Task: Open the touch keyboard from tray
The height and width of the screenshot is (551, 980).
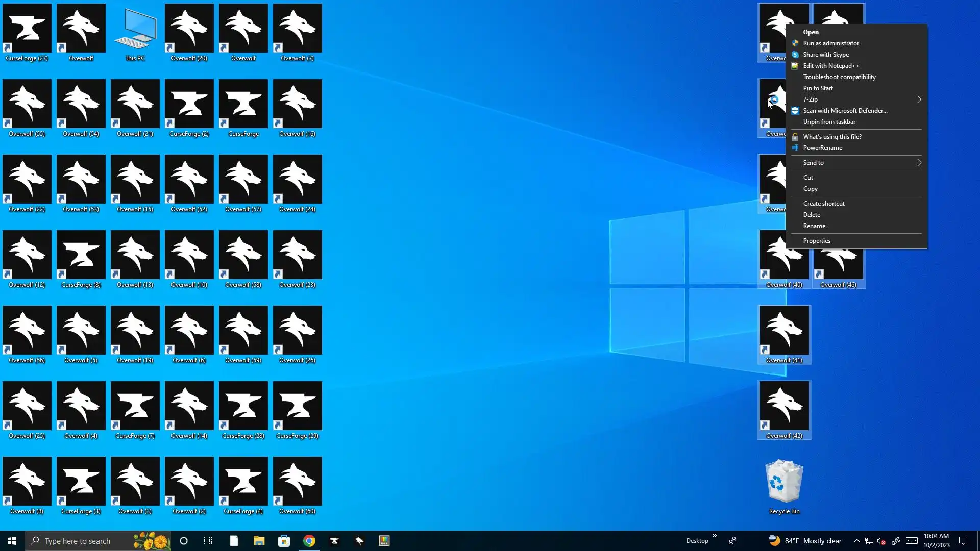Action: pyautogui.click(x=912, y=541)
